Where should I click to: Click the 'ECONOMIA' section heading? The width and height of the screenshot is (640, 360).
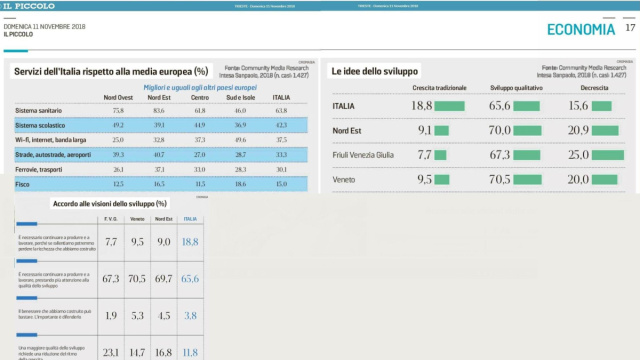tap(581, 29)
